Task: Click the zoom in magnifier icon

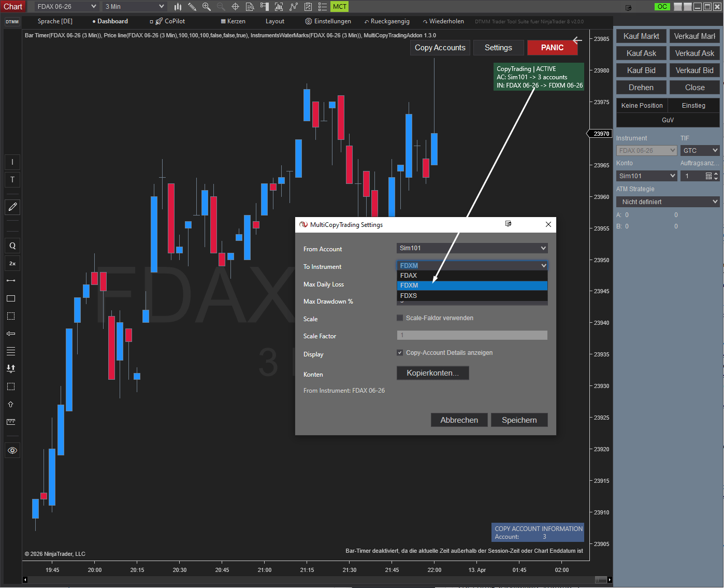Action: (206, 7)
